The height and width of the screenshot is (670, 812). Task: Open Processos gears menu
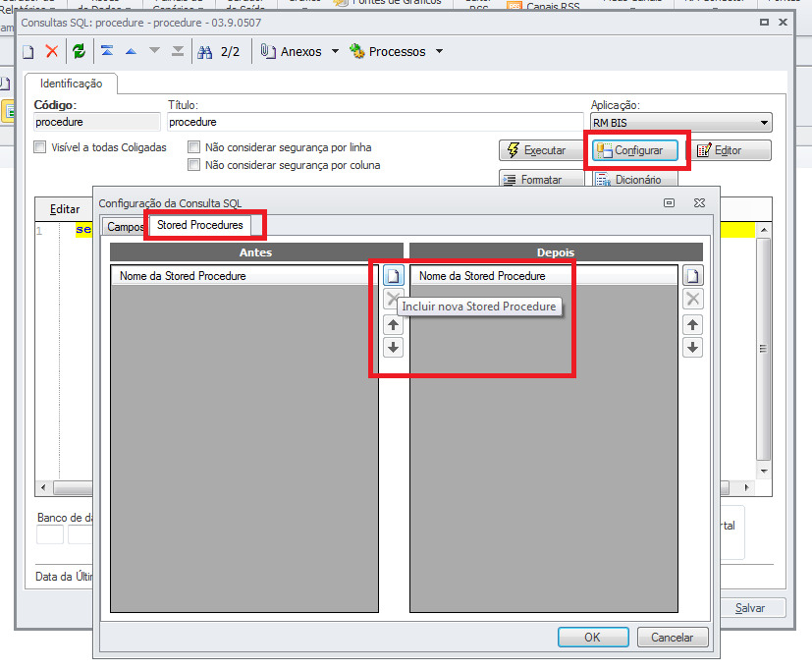pyautogui.click(x=387, y=51)
